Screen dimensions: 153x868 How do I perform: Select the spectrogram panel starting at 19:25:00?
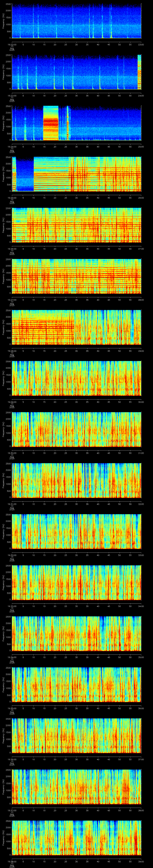coord(76,174)
